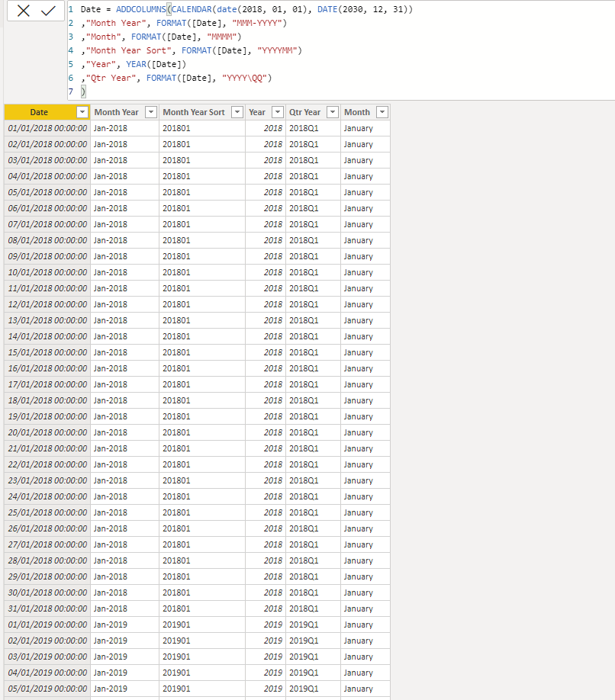Select cell 31/01/2018 00:00:00
This screenshot has width=615, height=700.
[47, 608]
